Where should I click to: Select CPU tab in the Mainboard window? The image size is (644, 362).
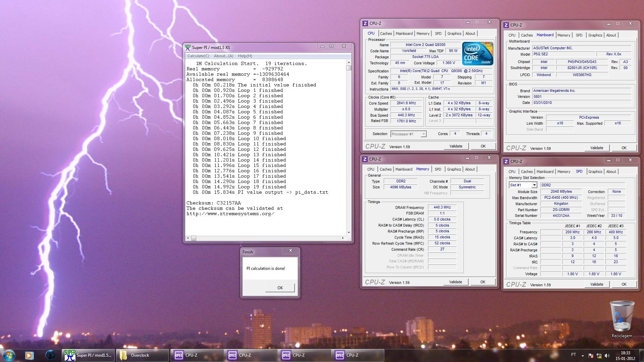[x=512, y=35]
